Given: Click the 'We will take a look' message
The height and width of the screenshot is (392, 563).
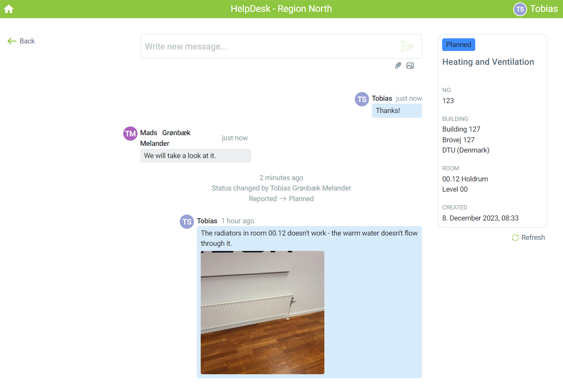Looking at the screenshot, I should (195, 156).
